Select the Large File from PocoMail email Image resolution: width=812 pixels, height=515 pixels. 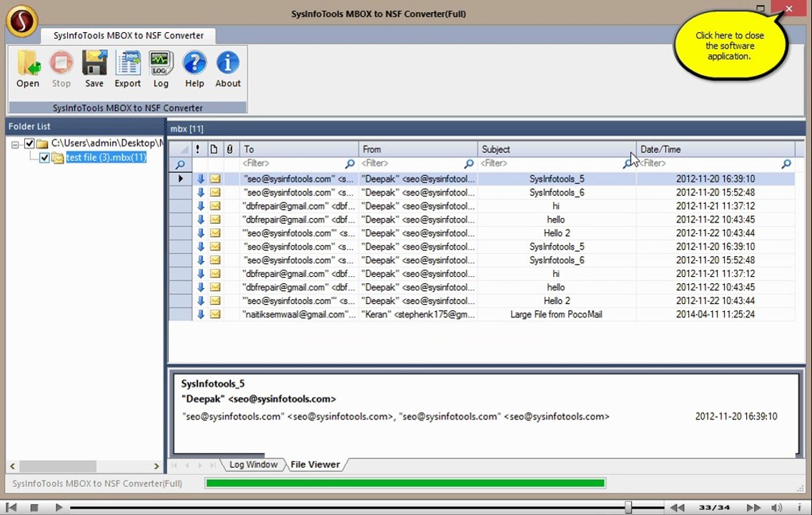click(482, 314)
